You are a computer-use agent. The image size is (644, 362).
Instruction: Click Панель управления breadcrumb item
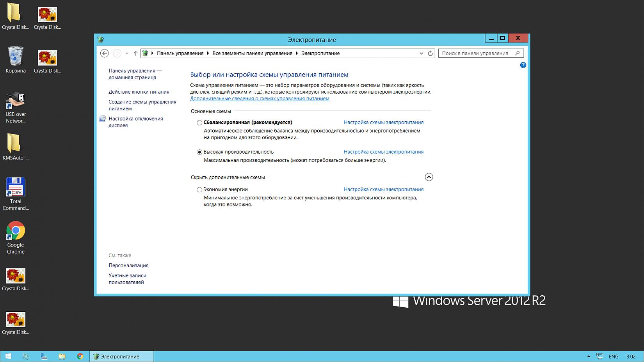[180, 53]
